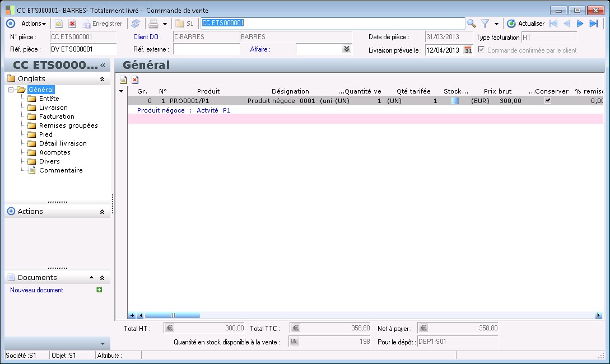Click the grid plus button at bottom
The height and width of the screenshot is (364, 610).
[x=132, y=315]
